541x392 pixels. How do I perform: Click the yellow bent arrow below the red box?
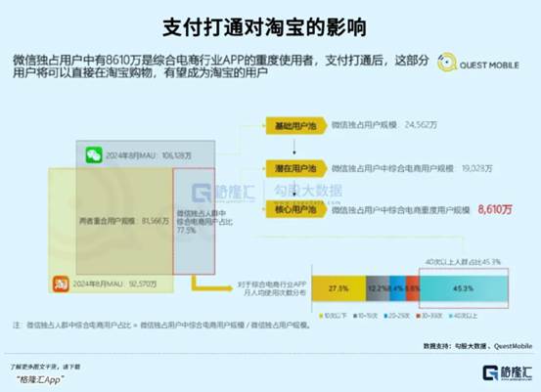tap(211, 283)
